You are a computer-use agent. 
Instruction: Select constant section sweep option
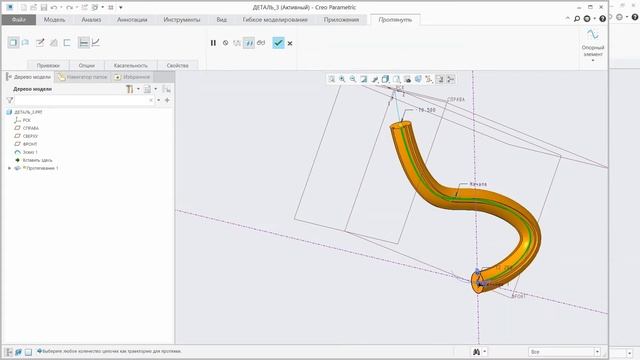83,42
